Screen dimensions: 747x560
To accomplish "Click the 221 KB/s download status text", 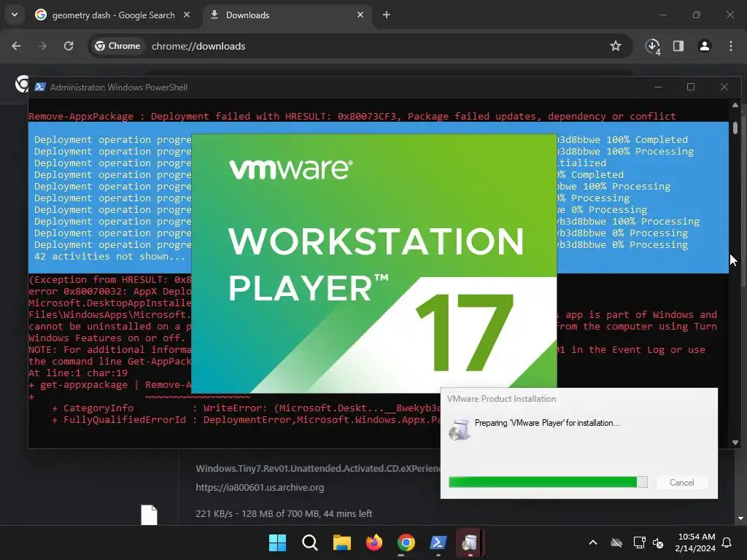I will [x=284, y=513].
